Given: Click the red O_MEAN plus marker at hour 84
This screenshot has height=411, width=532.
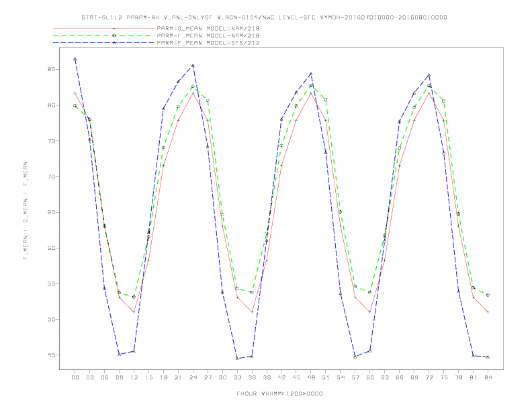Looking at the screenshot, I should pyautogui.click(x=488, y=312).
